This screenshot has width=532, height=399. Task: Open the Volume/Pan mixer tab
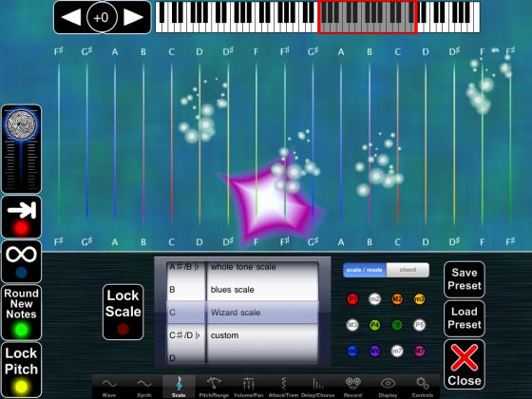click(249, 388)
